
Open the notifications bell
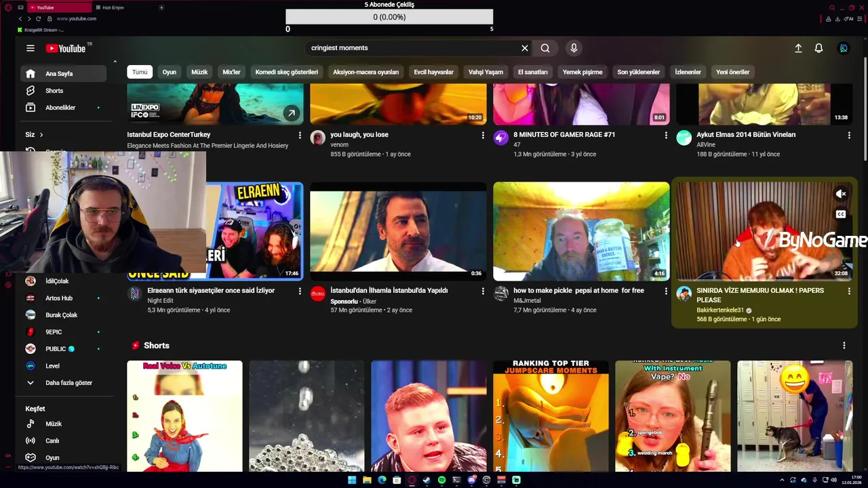pos(818,48)
